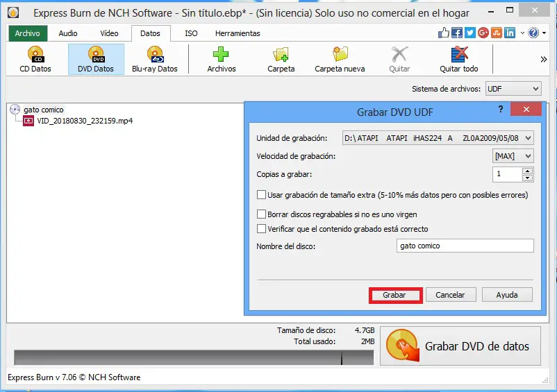557x392 pixels.
Task: Check Borrar discos regrabables option
Action: [x=261, y=214]
